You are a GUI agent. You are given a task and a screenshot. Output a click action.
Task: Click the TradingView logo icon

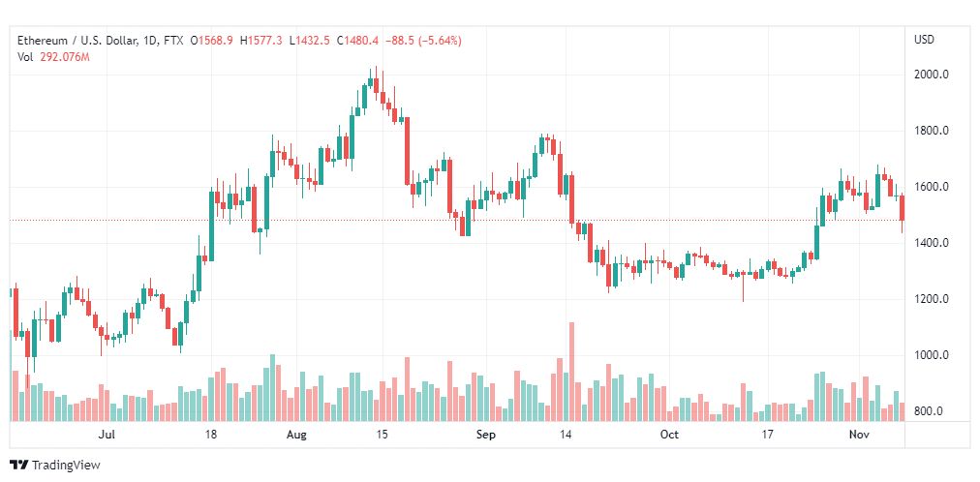(x=18, y=465)
